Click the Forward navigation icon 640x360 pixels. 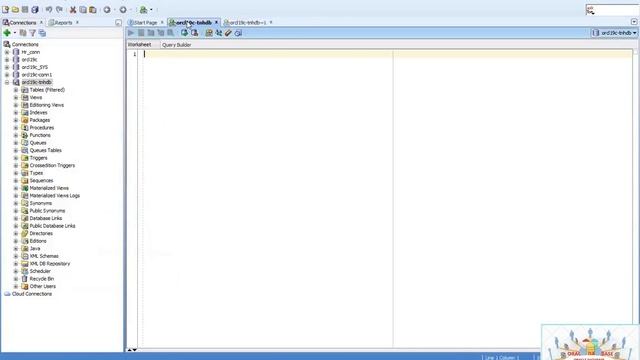click(x=123, y=9)
